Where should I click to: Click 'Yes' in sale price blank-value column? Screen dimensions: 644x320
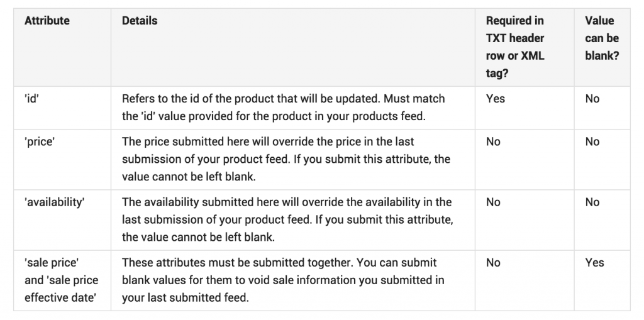click(x=595, y=263)
